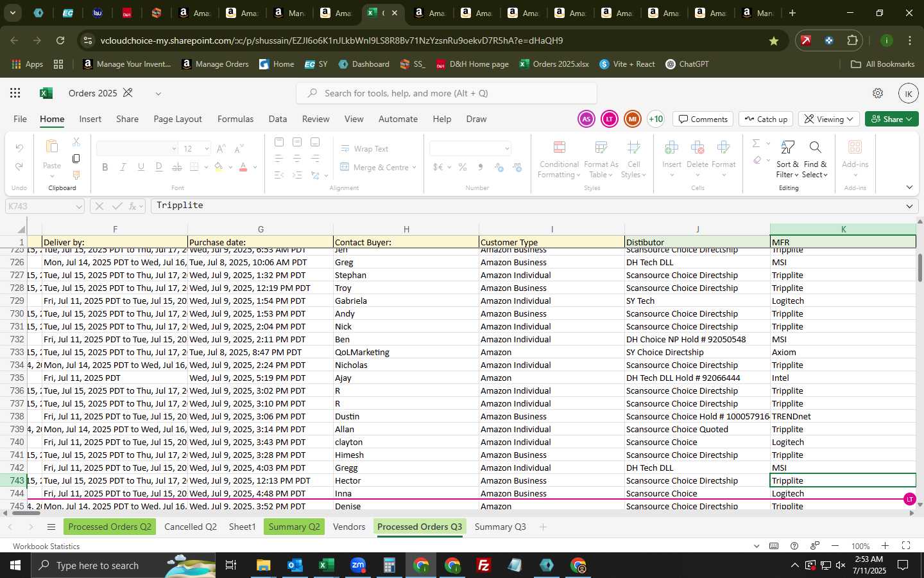Open Chrome extensions puzzle icon
Screen dimensions: 924x578
pyautogui.click(x=852, y=40)
